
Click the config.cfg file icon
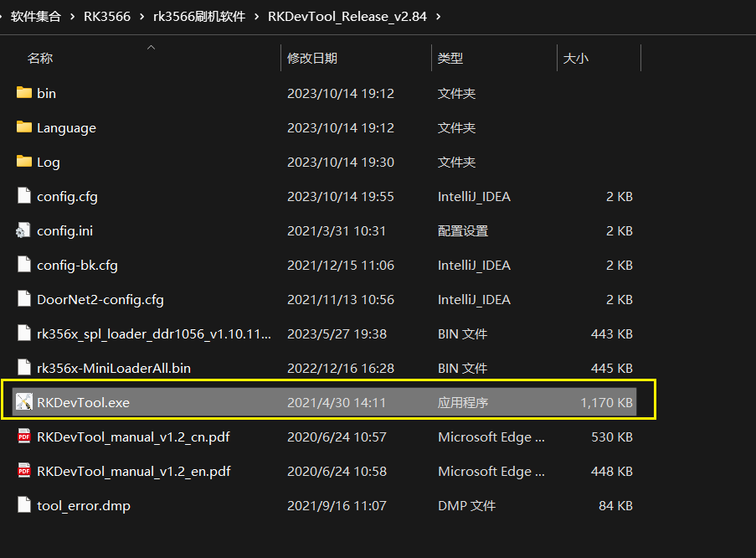[24, 195]
